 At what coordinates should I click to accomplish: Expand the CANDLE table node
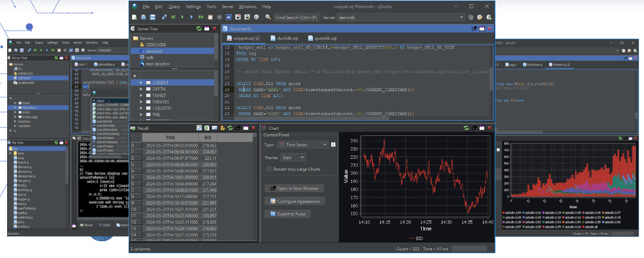click(x=142, y=83)
